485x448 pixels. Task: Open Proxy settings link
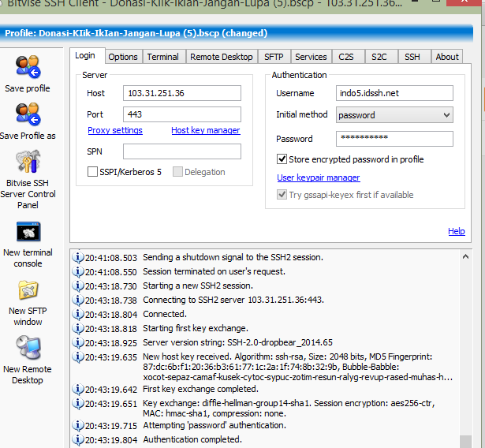[115, 130]
